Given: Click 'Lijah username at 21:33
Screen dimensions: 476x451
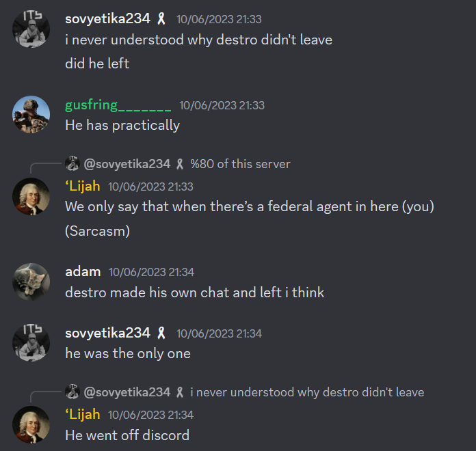Looking at the screenshot, I should click(x=83, y=186).
